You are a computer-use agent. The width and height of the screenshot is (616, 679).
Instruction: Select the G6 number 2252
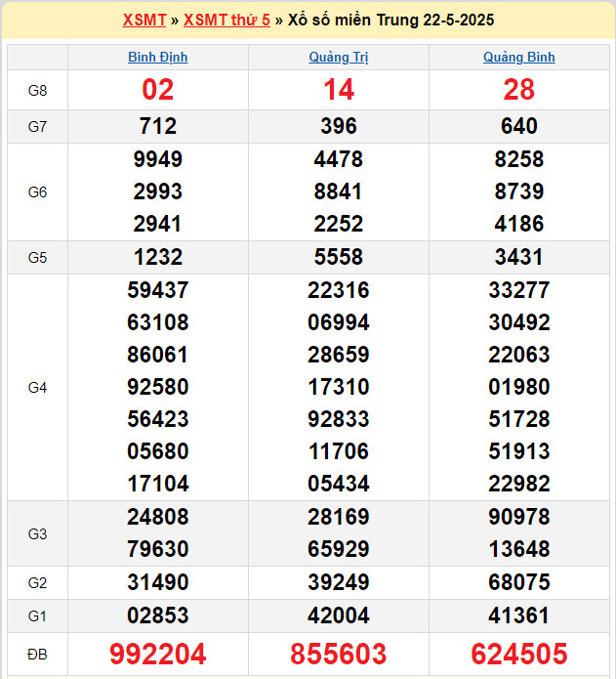339,224
